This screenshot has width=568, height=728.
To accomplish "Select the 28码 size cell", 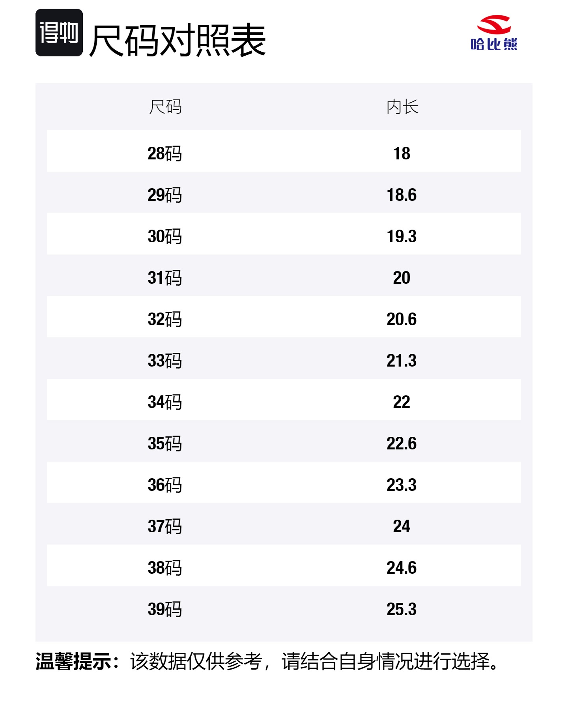I will [165, 153].
